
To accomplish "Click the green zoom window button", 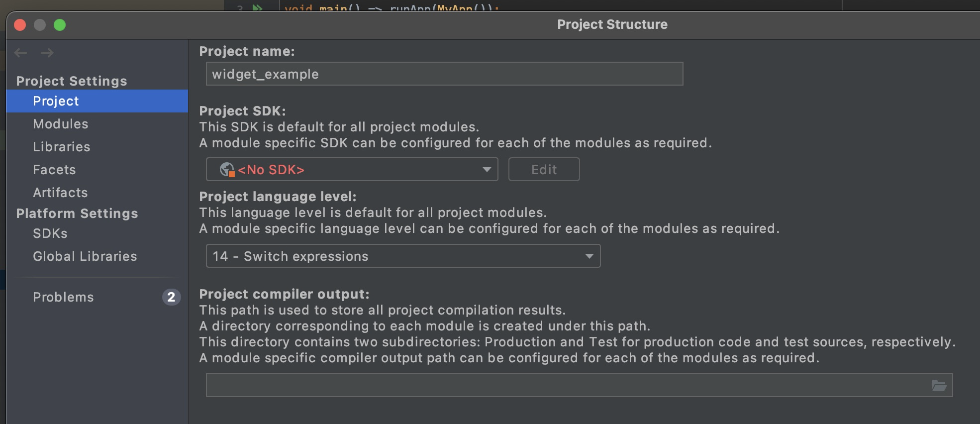I will (60, 25).
